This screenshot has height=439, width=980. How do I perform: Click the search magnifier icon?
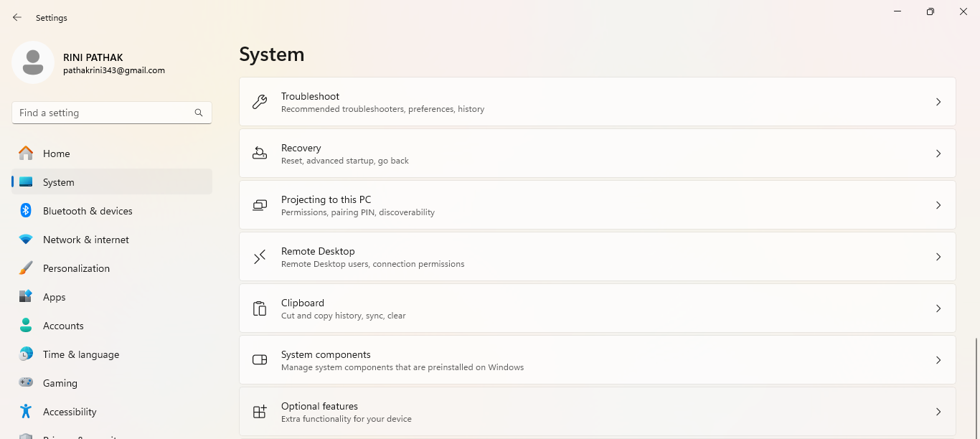pos(199,113)
